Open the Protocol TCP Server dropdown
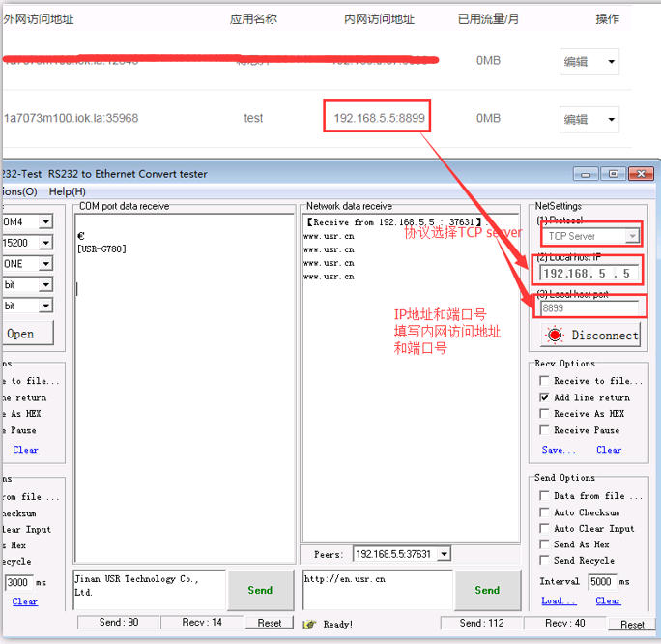 [x=632, y=236]
